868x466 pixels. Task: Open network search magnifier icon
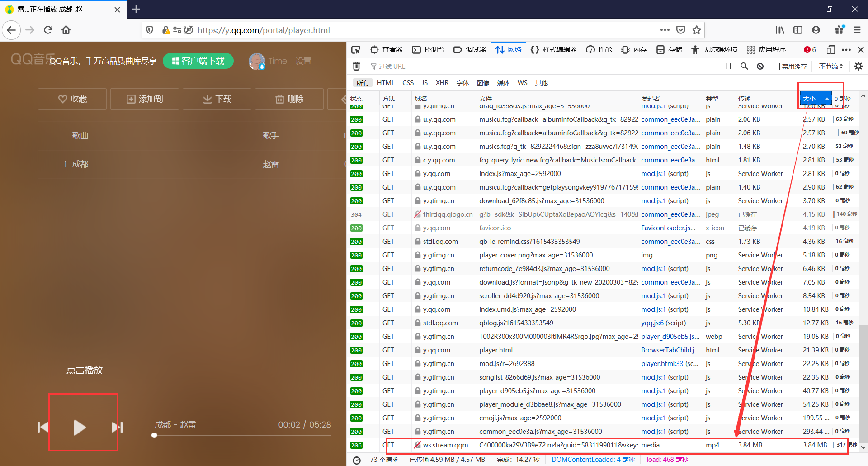click(x=744, y=67)
